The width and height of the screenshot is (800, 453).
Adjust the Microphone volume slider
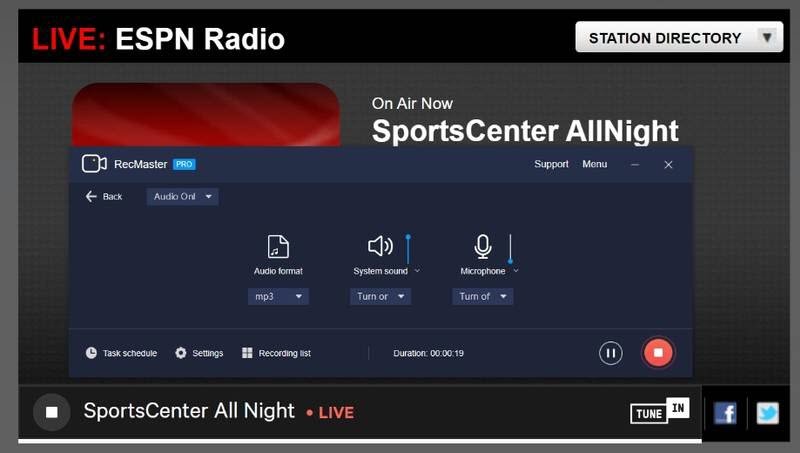tap(510, 248)
